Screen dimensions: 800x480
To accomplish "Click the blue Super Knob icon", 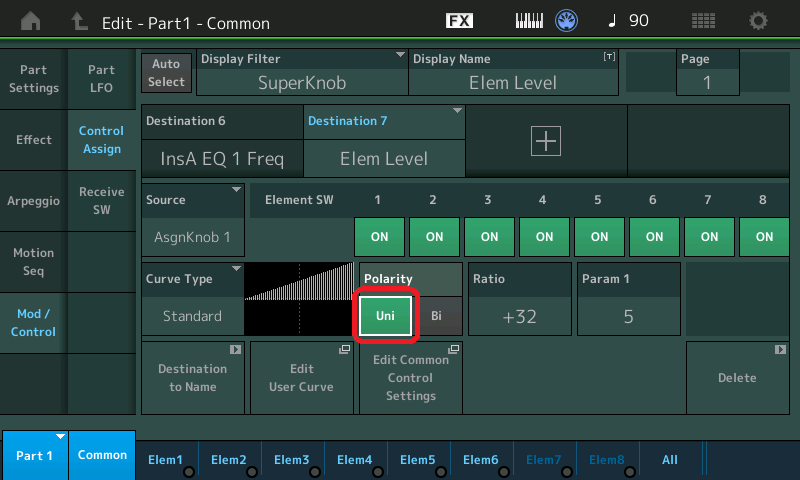I will (x=569, y=20).
